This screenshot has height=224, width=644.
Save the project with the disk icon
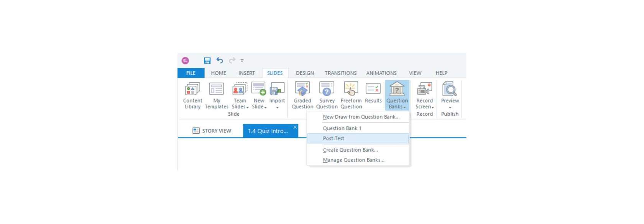(x=207, y=60)
